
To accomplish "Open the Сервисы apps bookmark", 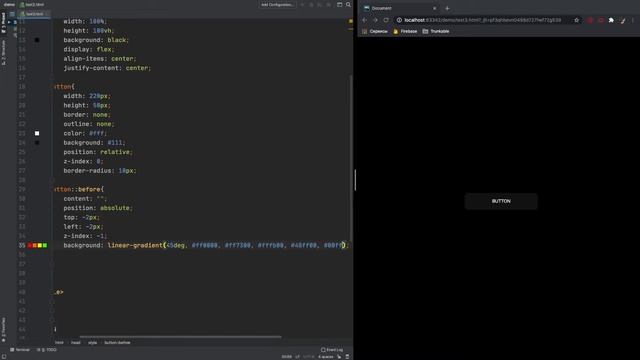I will coord(375,31).
